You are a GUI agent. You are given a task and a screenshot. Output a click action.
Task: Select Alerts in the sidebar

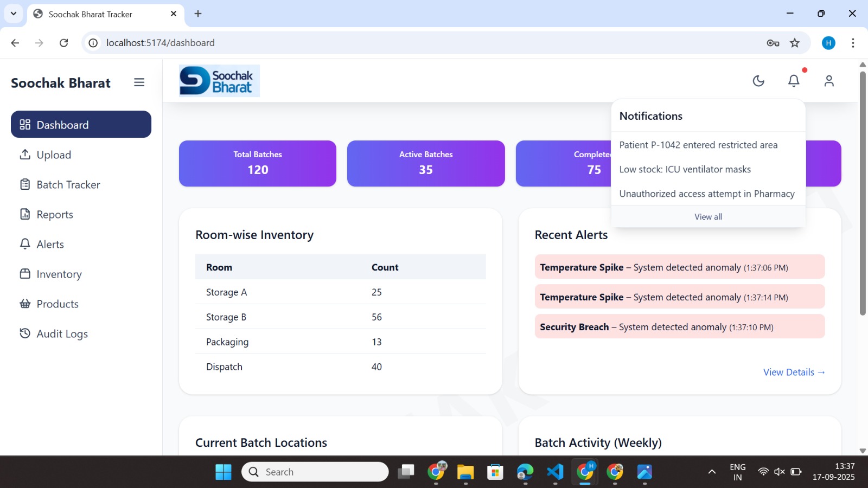point(50,244)
